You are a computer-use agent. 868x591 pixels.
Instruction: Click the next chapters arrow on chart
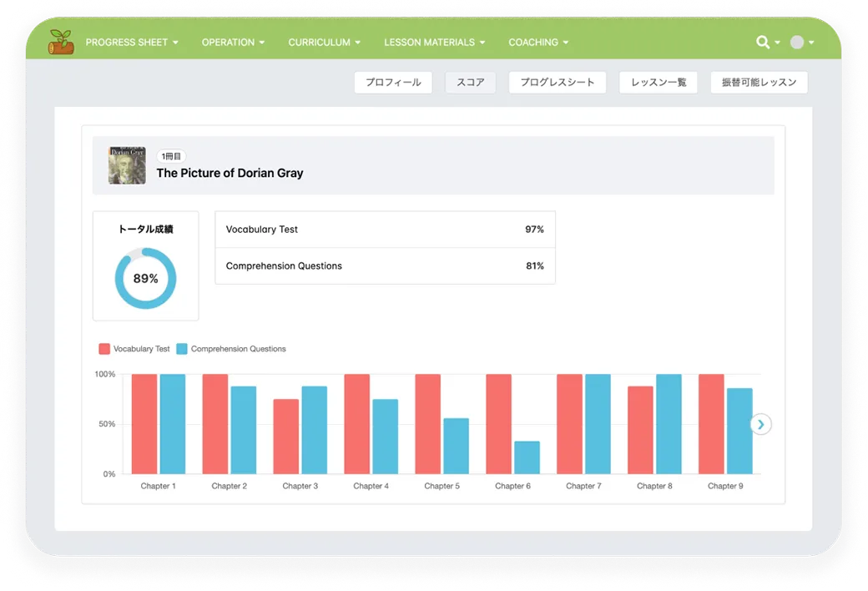[760, 424]
